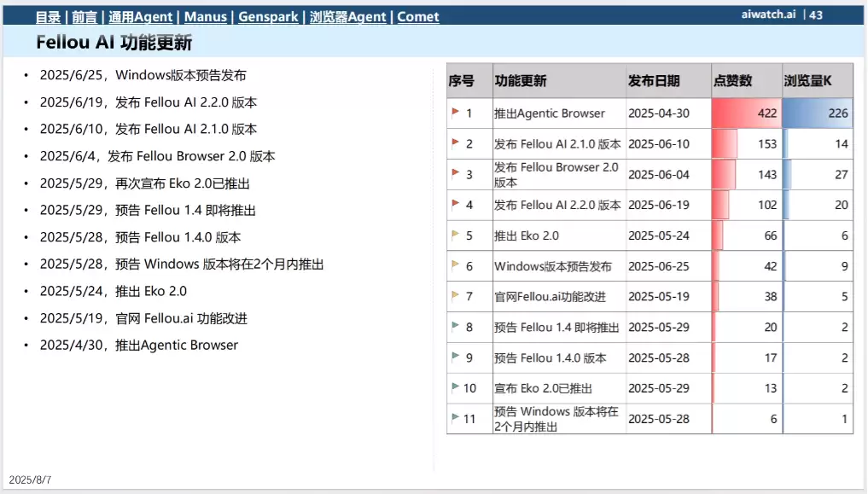Click the date cell 2025-06-25
Viewport: 868px width, 494px height.
pos(669,266)
